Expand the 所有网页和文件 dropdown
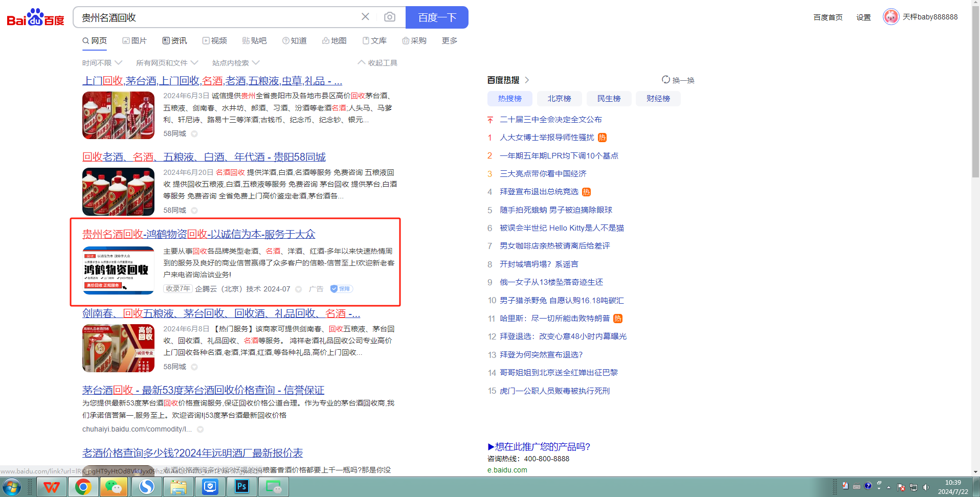 click(x=167, y=63)
